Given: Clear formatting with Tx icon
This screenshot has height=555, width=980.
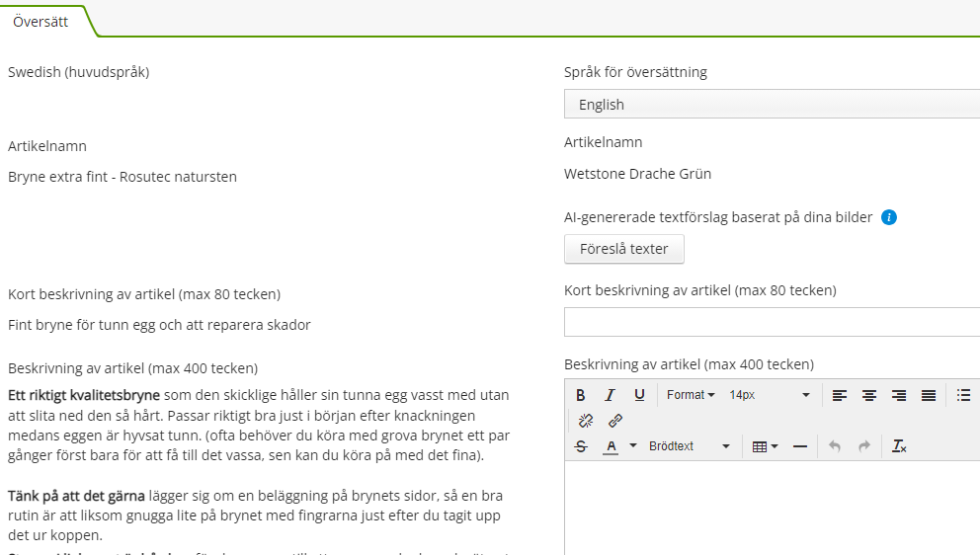Looking at the screenshot, I should (899, 446).
